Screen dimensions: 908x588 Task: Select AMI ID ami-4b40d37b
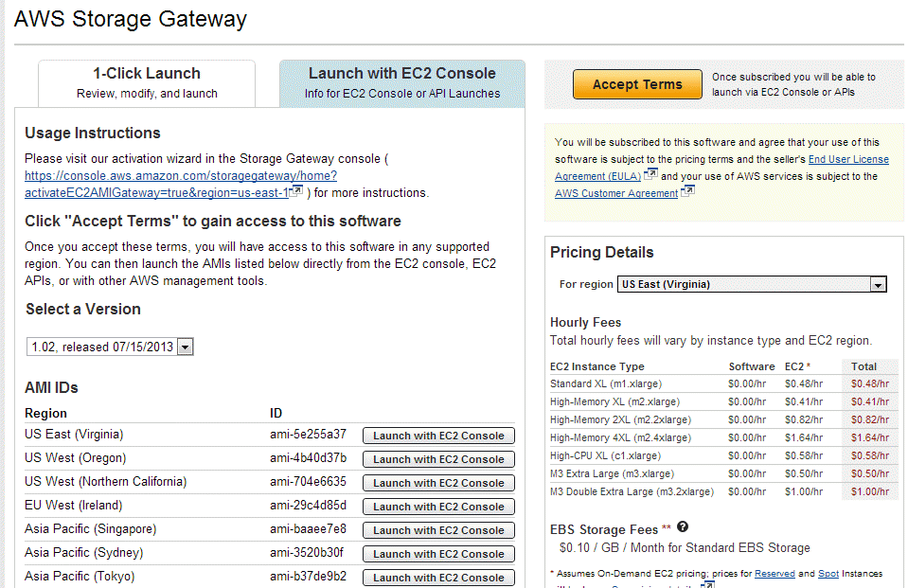point(308,458)
